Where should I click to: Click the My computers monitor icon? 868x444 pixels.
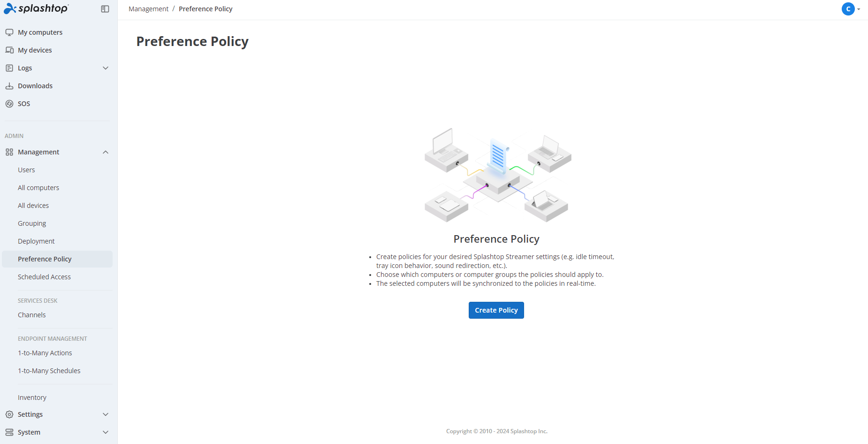9,32
